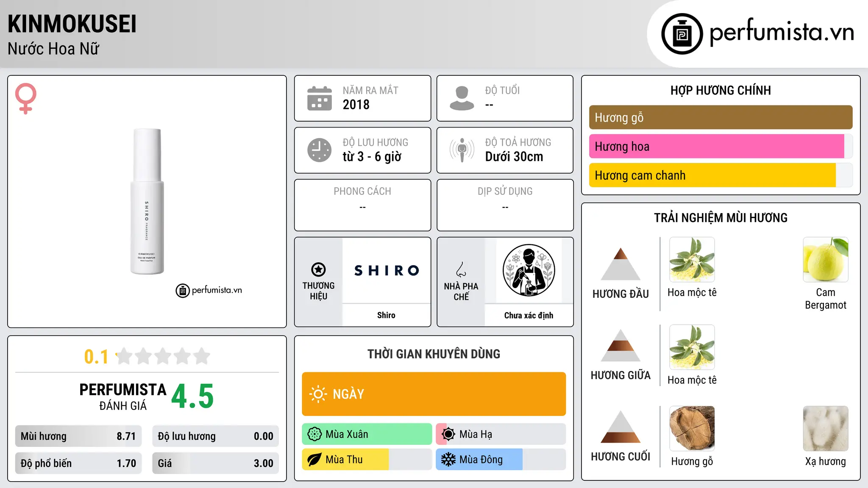
Task: Click the Dịp sử dụng card
Action: tap(505, 205)
